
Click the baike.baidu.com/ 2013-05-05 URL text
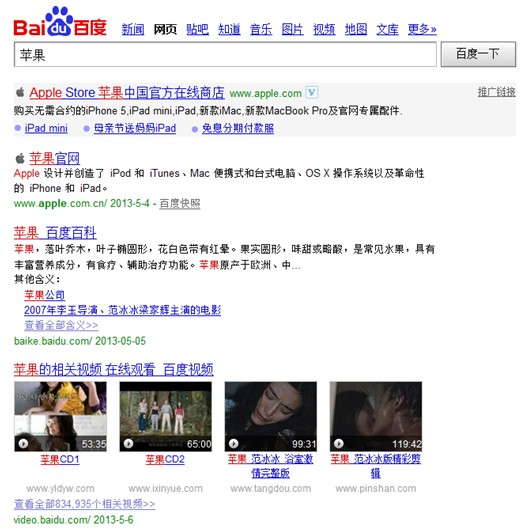pyautogui.click(x=80, y=341)
